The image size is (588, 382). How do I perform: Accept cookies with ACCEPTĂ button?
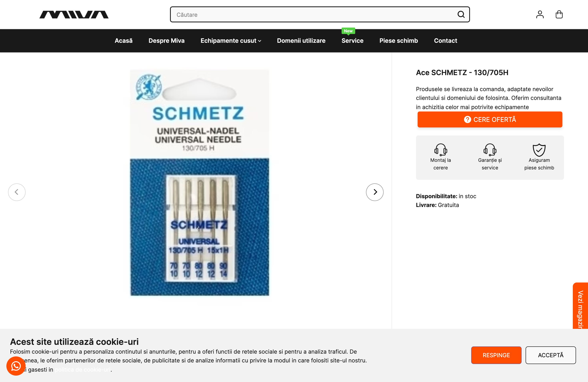[x=551, y=355]
